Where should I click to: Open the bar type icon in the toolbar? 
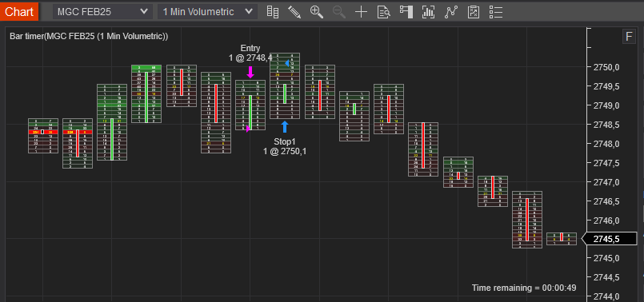click(272, 12)
